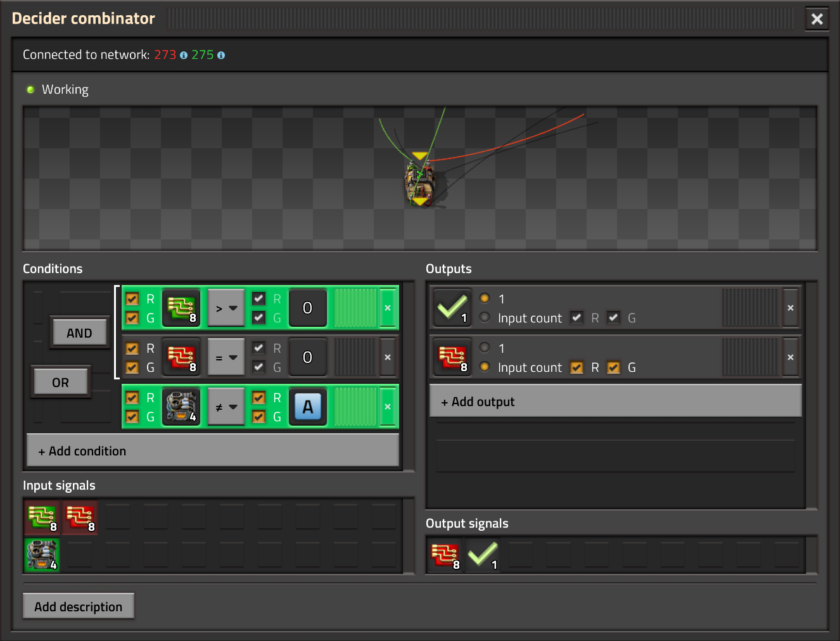Toggle left R checkbox of second condition
The height and width of the screenshot is (641, 840).
tap(132, 348)
